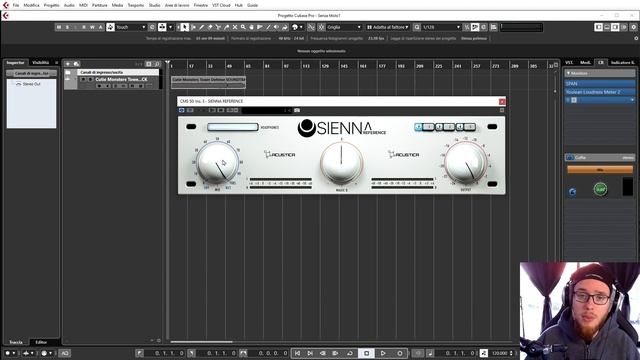Toggle plugin bypass power button
The width and height of the screenshot is (640, 360).
tap(182, 110)
